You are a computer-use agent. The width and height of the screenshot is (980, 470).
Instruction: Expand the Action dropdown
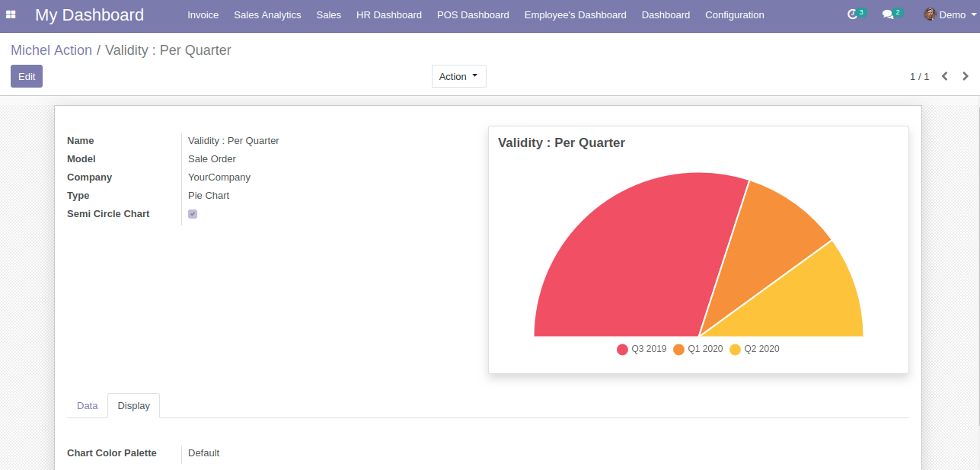point(458,76)
